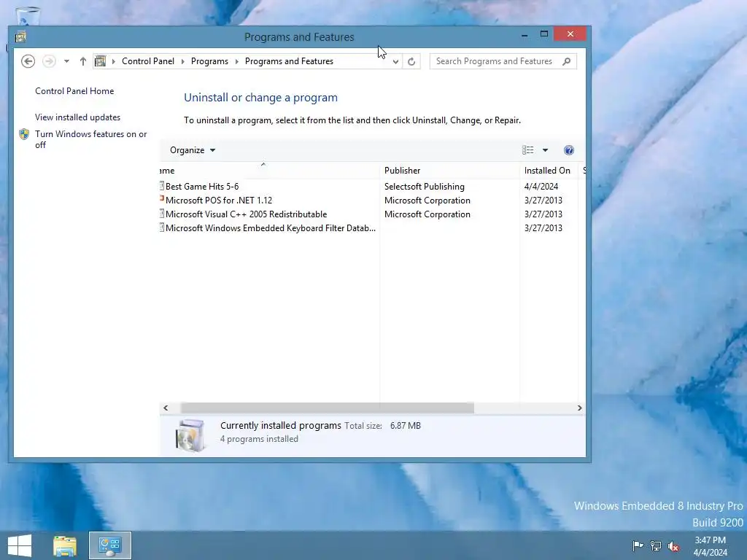Open the Recycle Bin desktop icon
Viewport: 747px width, 560px height.
(28, 15)
